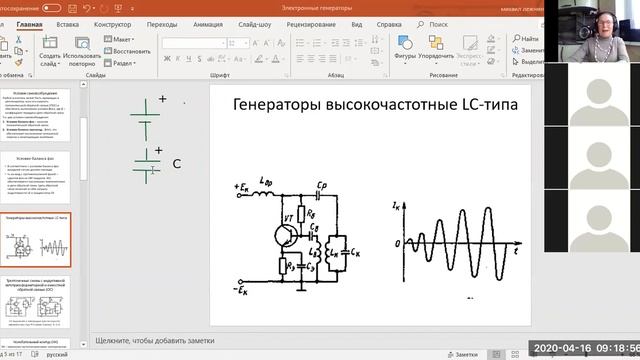Screen dimensions: 640x360
Task: Open the Aa change case dropdown
Action: tap(239, 59)
